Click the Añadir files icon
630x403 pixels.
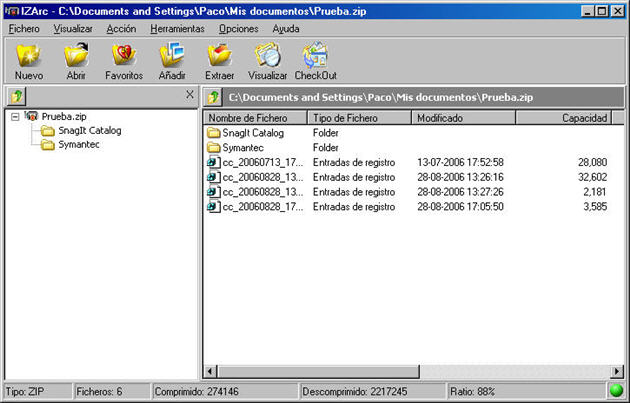pyautogui.click(x=172, y=59)
